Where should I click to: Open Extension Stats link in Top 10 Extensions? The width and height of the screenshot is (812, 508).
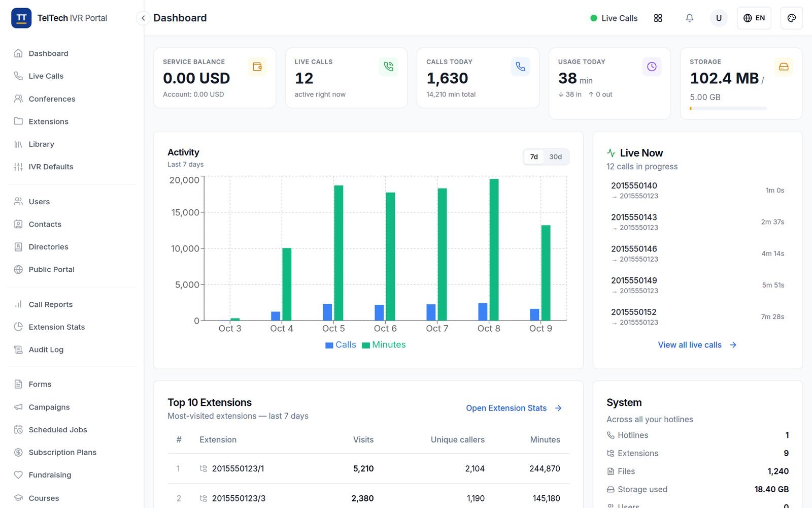pyautogui.click(x=514, y=408)
